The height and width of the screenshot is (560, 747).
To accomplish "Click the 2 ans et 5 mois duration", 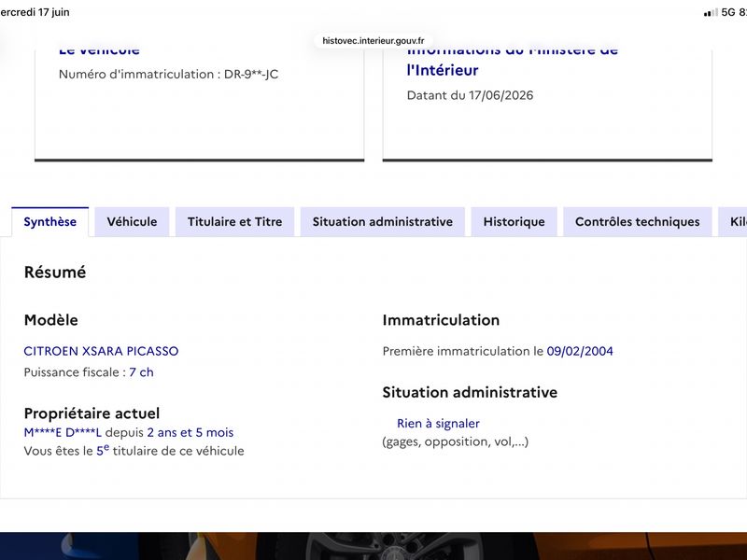I will [x=190, y=432].
